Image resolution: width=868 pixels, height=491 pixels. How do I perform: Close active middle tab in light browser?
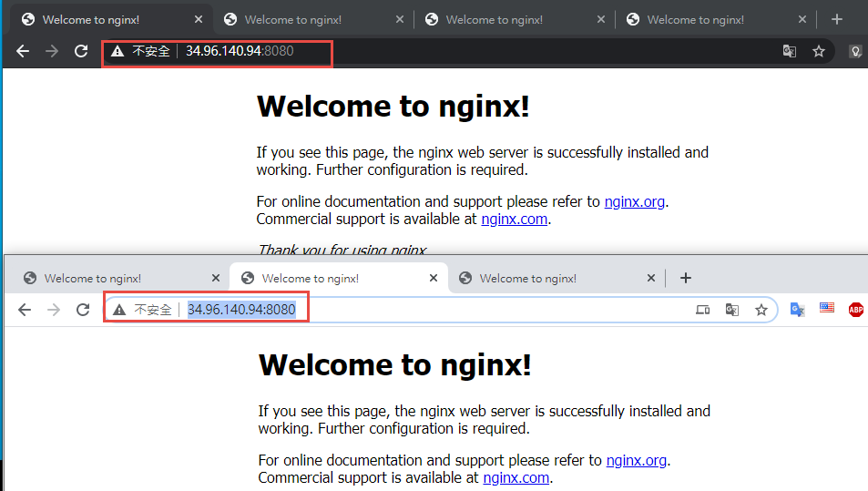(x=434, y=278)
